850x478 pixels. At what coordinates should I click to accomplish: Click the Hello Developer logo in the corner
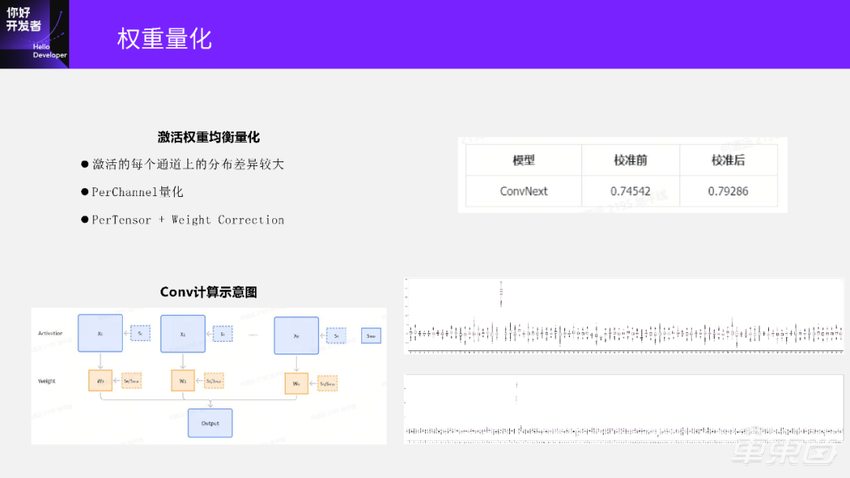point(34,34)
